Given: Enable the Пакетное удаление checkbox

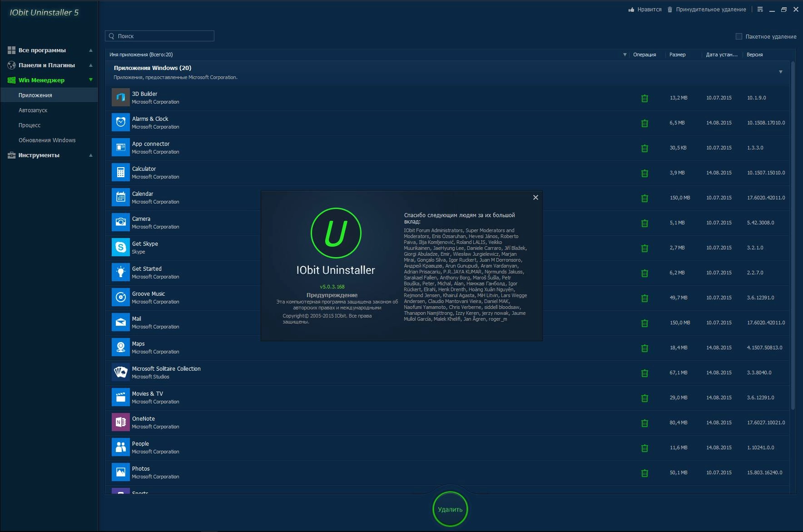Looking at the screenshot, I should (x=739, y=36).
